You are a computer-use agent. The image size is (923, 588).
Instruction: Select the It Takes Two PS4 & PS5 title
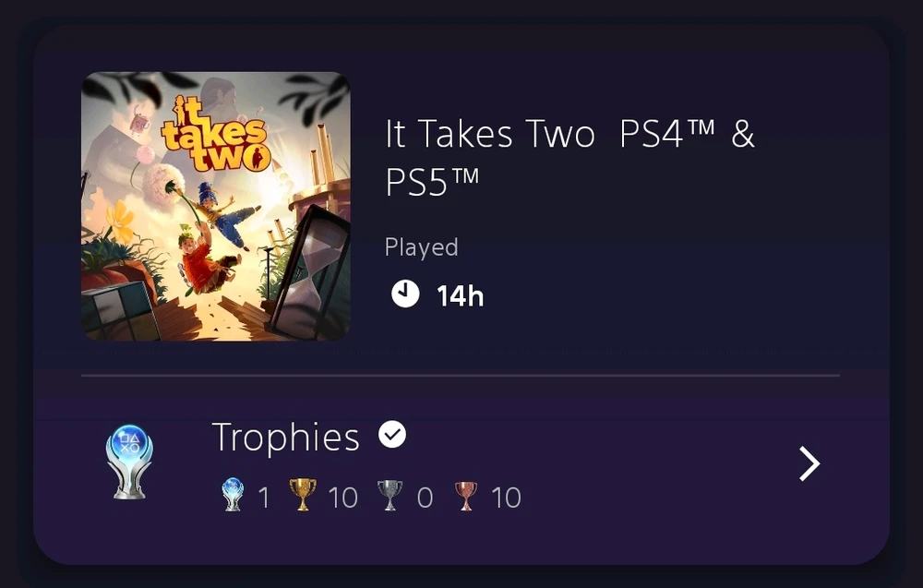pyautogui.click(x=569, y=157)
